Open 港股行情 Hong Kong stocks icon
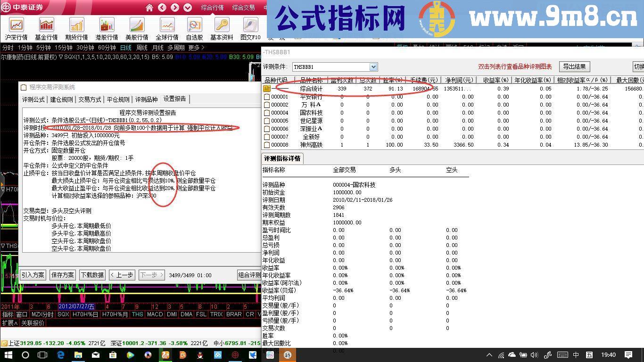 (106, 26)
